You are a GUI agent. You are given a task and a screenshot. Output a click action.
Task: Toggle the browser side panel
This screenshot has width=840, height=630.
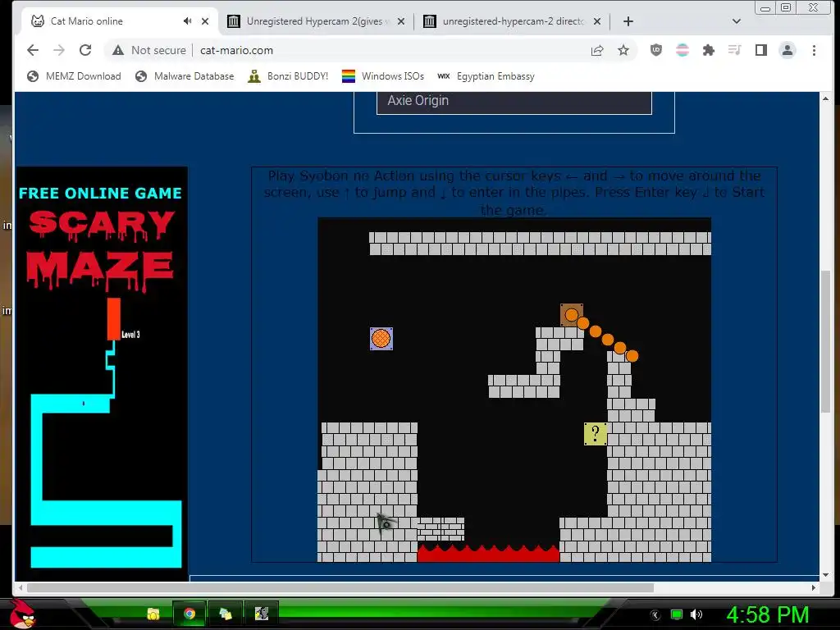760,50
